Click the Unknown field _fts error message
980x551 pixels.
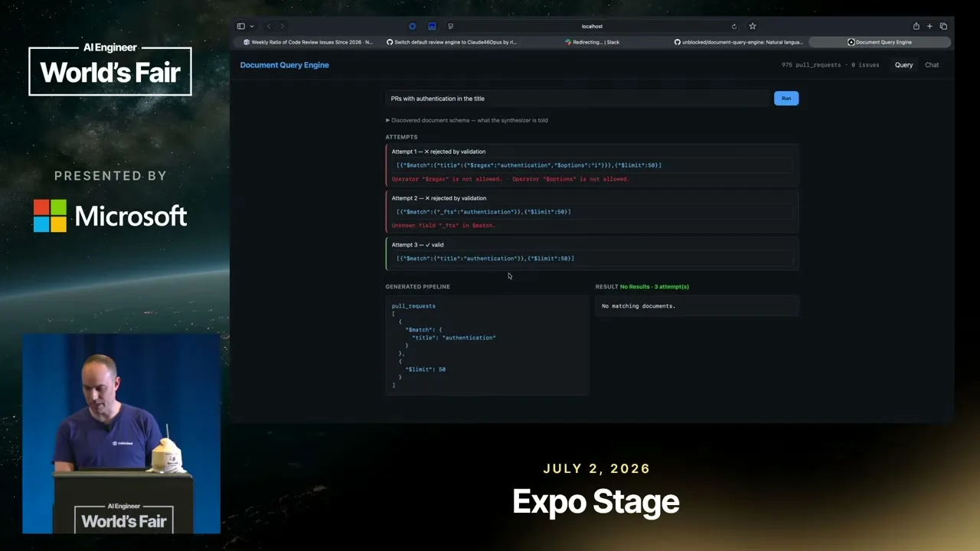click(443, 226)
